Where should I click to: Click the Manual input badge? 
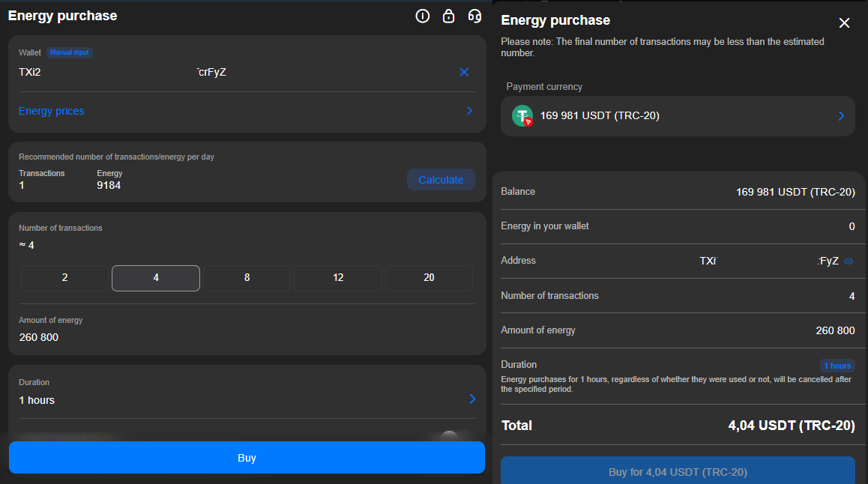coord(69,52)
